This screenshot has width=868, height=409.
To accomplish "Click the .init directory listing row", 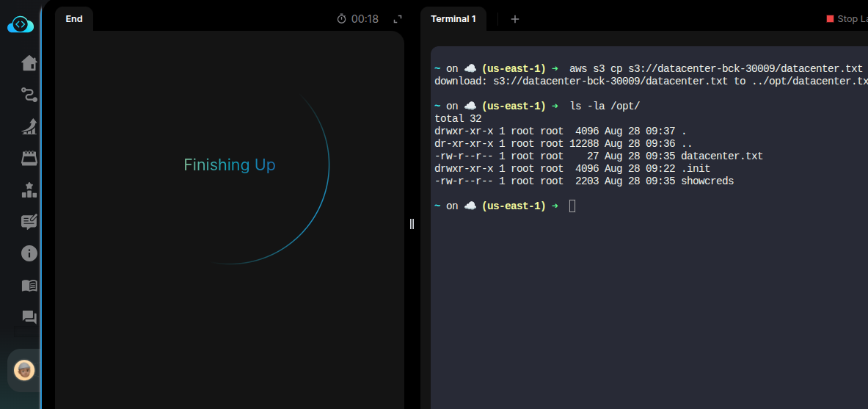I will [x=572, y=168].
